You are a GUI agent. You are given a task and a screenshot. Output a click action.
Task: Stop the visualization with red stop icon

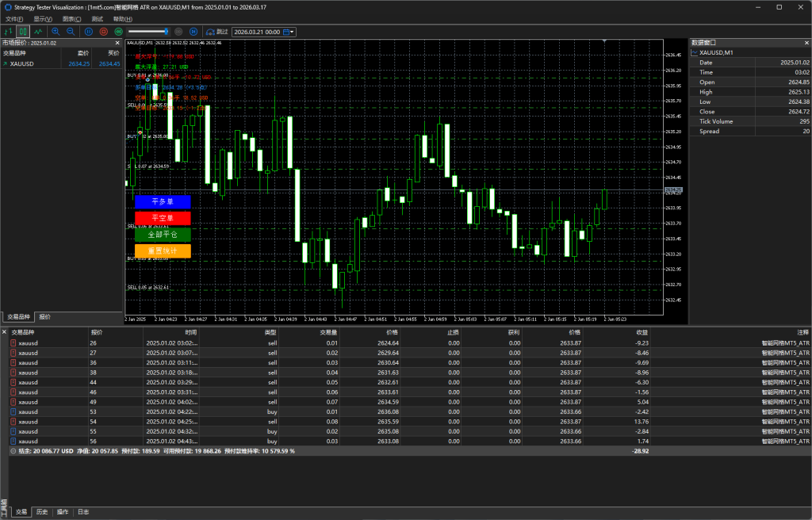pyautogui.click(x=103, y=32)
